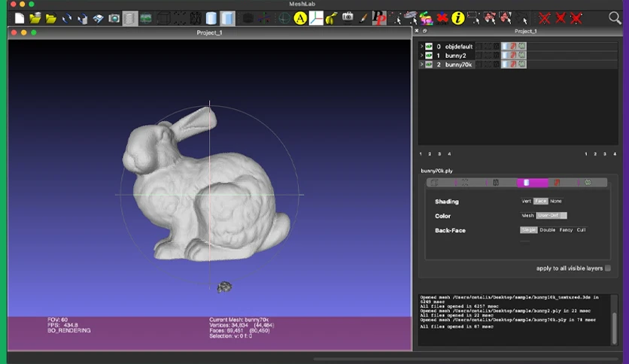Screen dimensions: 629x364
Task: Hide the objdefault layer eye icon
Action: 429,46
